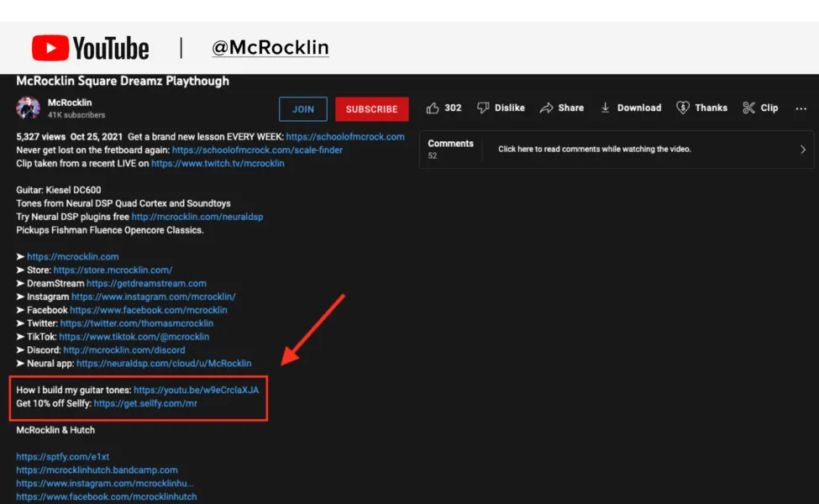Click the Share arrow button
Viewport: 819px width, 504px height.
pyautogui.click(x=562, y=108)
